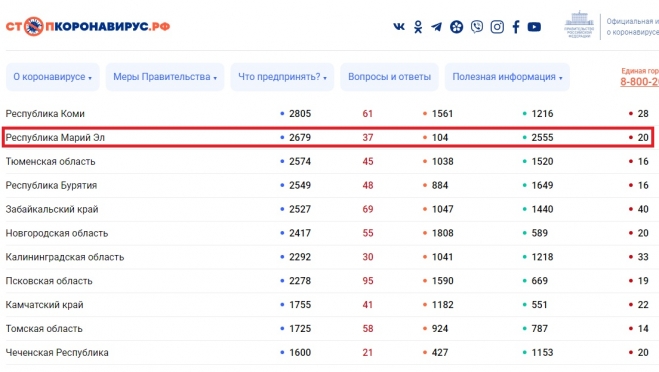Image resolution: width=659 pixels, height=372 pixels.
Task: Click recovered value 589
Action: point(540,233)
